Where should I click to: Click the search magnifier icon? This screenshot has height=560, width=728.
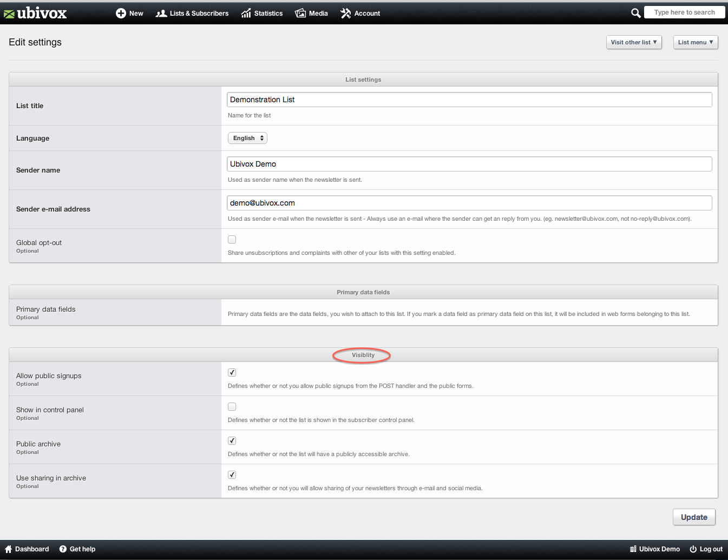click(636, 13)
